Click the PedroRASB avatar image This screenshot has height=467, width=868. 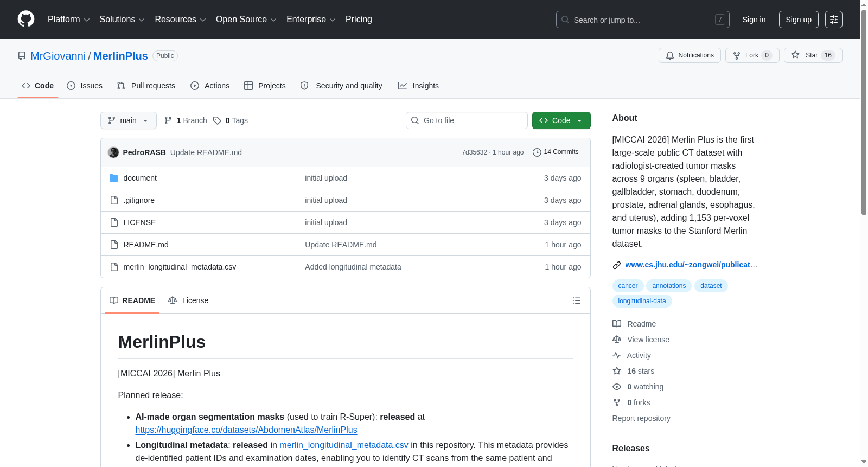point(113,152)
